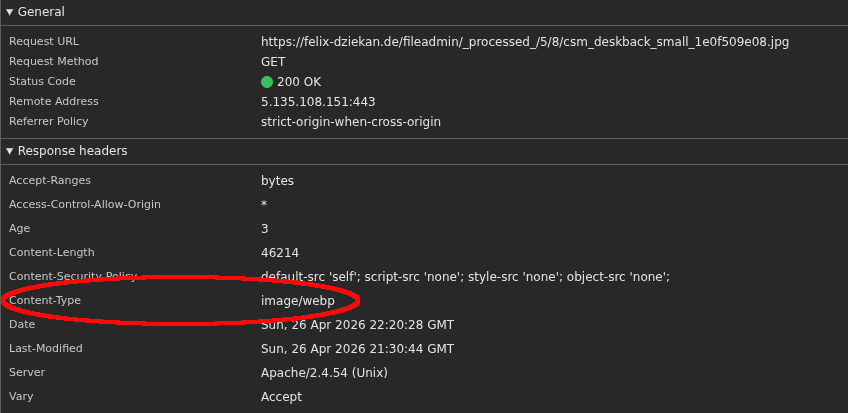The width and height of the screenshot is (848, 413).
Task: Click the Content-Type header label
Action: [45, 301]
